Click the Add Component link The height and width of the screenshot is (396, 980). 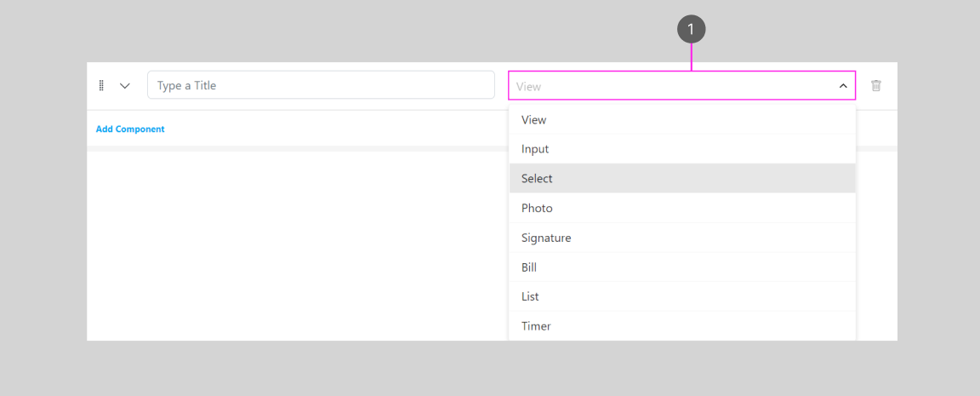pos(130,129)
